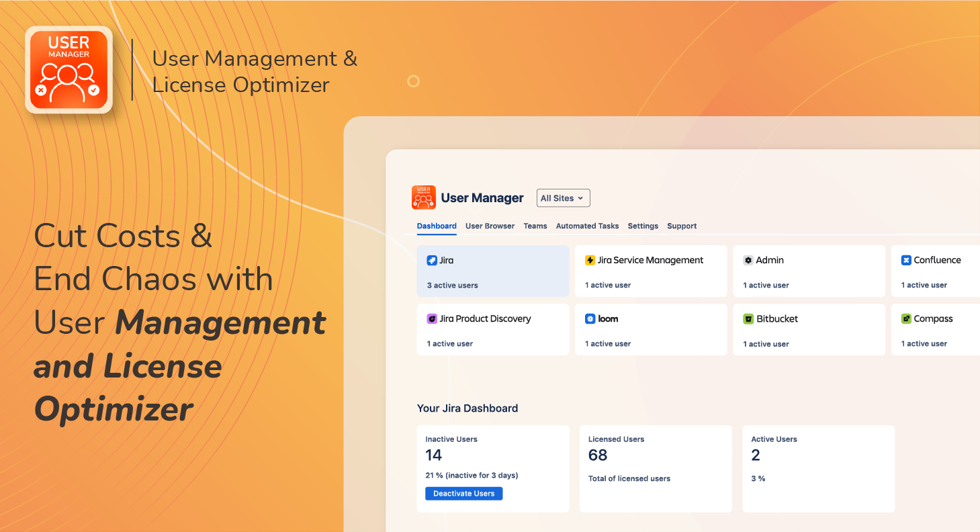Viewport: 980px width, 532px height.
Task: Click the small User Manager app icon
Action: 424,197
